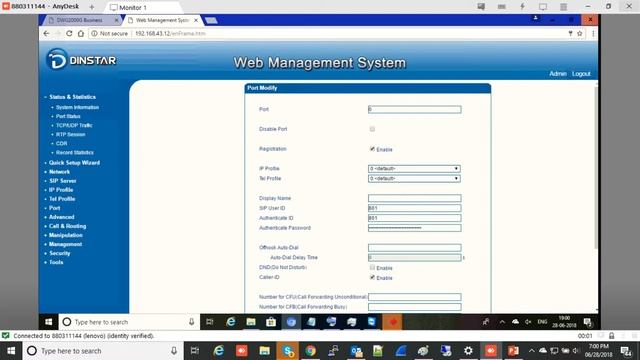Image resolution: width=640 pixels, height=360 pixels.
Task: Open the Tel Profile dropdown
Action: (414, 178)
